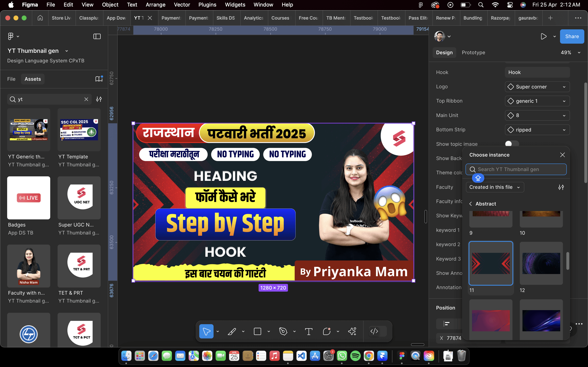Open the Actions AI sparkle tool

click(352, 331)
